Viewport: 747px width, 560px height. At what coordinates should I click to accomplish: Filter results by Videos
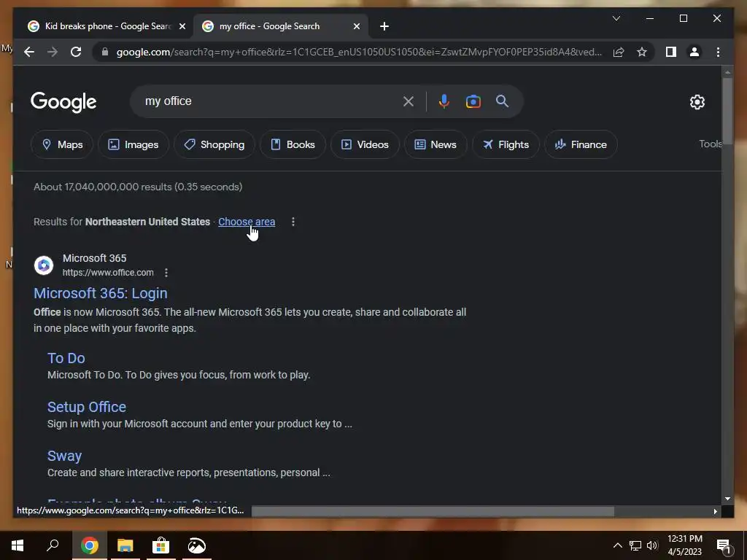coord(365,144)
